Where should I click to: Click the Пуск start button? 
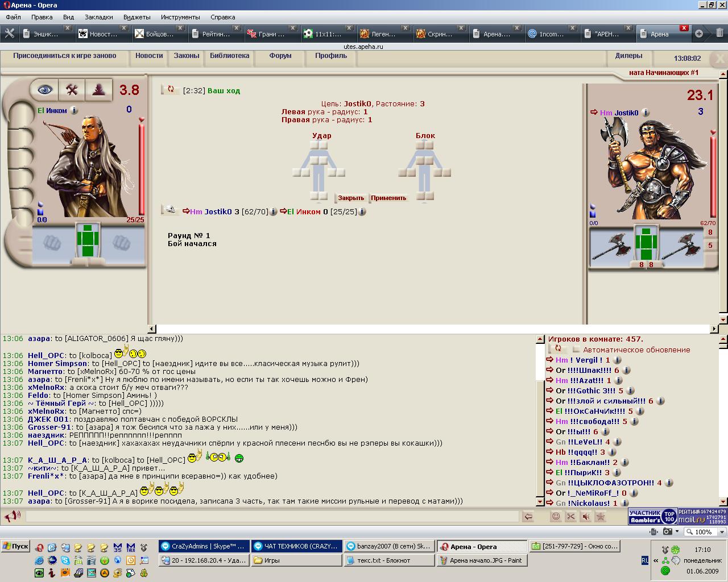pos(15,546)
